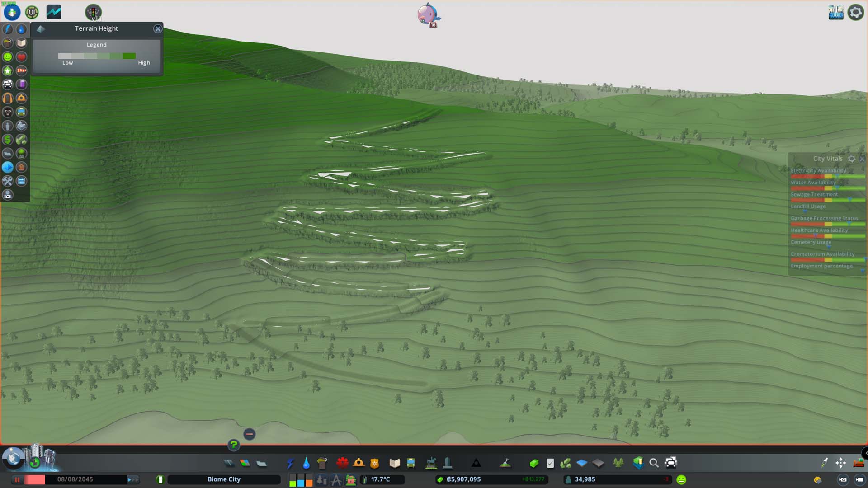The width and height of the screenshot is (868, 488).
Task: Click the magnifying glass search icon
Action: tap(654, 463)
